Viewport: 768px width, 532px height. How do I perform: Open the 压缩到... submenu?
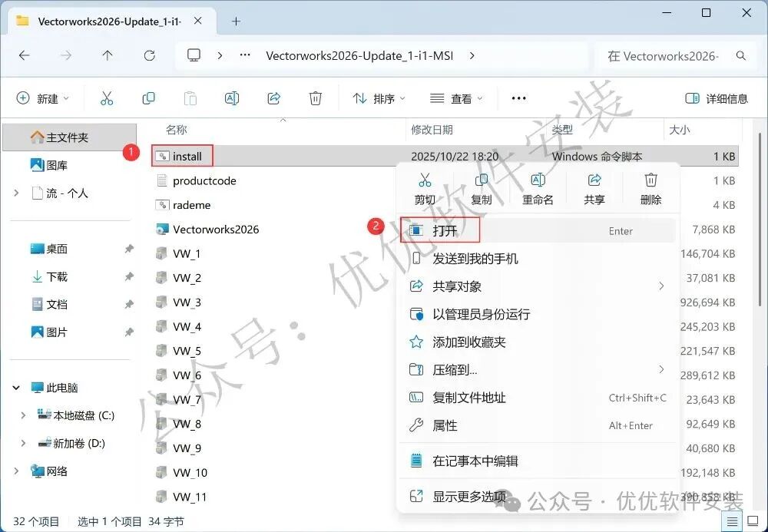pyautogui.click(x=538, y=369)
